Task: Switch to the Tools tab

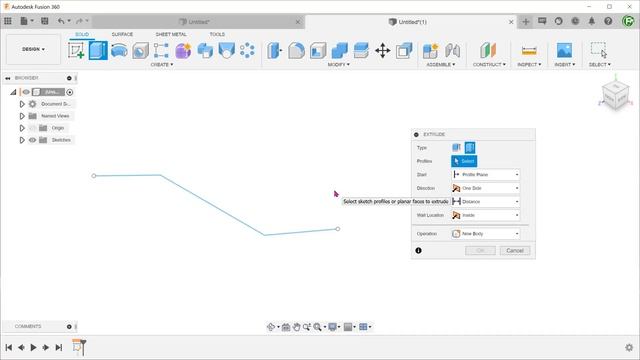Action: click(217, 34)
